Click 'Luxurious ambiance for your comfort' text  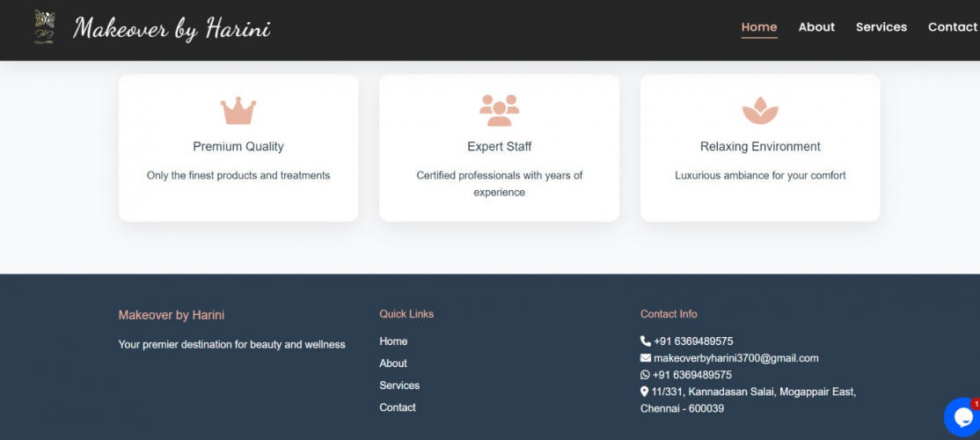[x=760, y=176]
